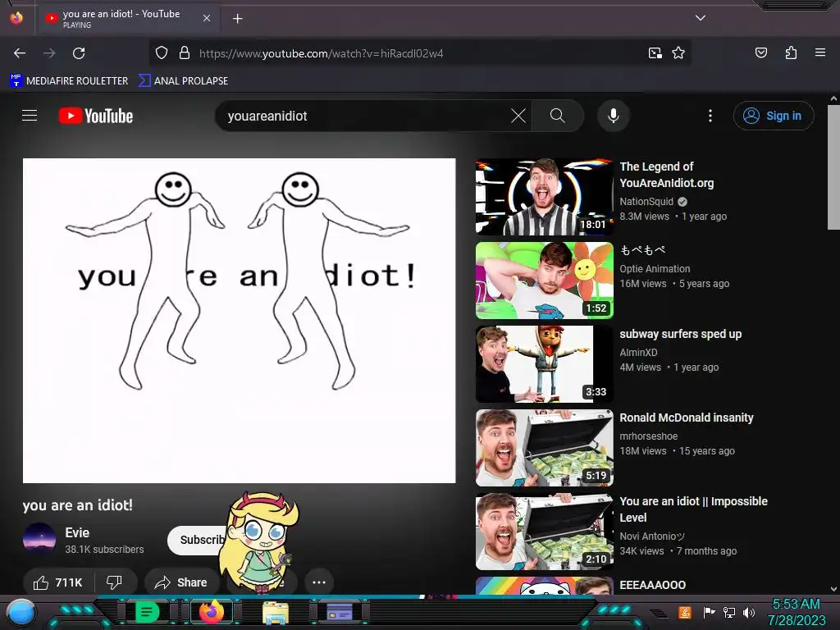
Task: Open the YouTube guide hamburger menu
Action: pos(30,116)
